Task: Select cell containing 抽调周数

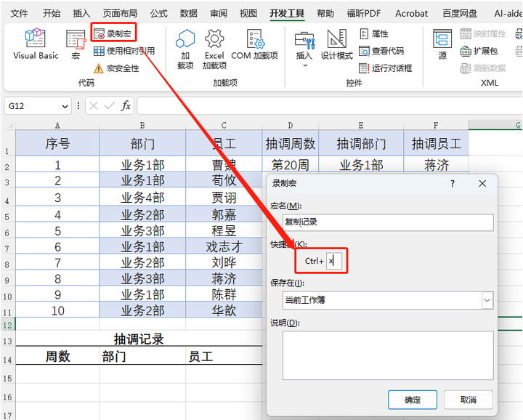Action: (290, 143)
